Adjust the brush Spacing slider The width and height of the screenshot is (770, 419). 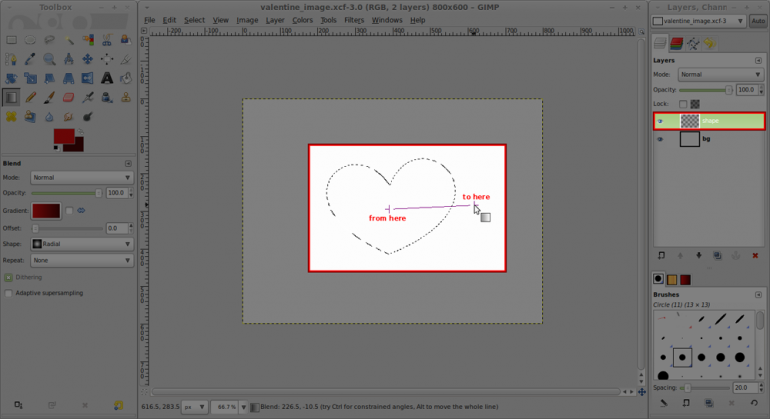[x=706, y=388]
